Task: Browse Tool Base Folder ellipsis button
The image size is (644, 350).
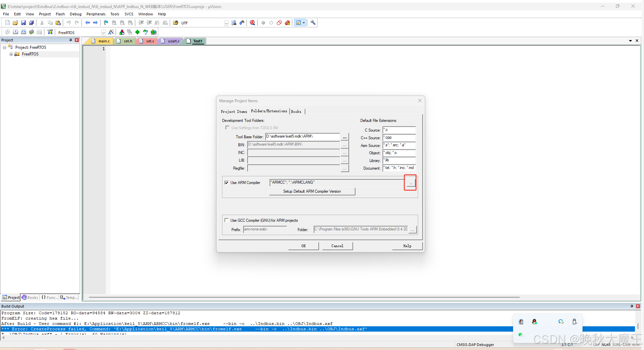Action: click(344, 137)
